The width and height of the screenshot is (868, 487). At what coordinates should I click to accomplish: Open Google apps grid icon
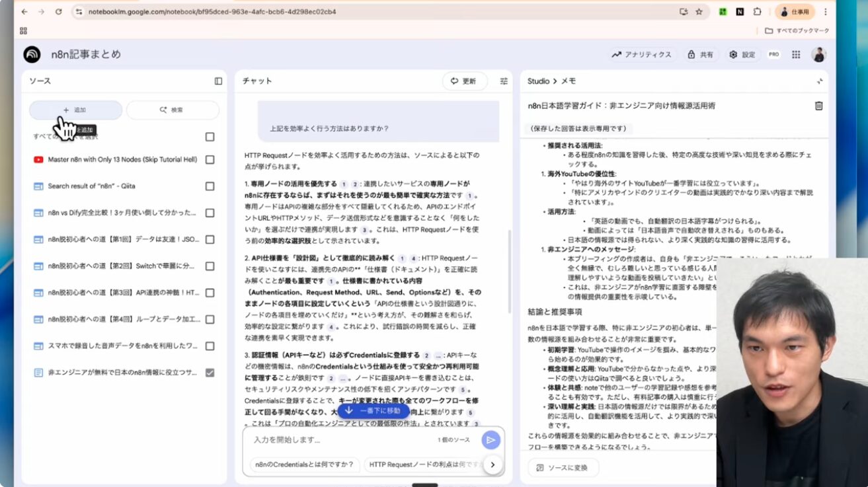pos(796,55)
